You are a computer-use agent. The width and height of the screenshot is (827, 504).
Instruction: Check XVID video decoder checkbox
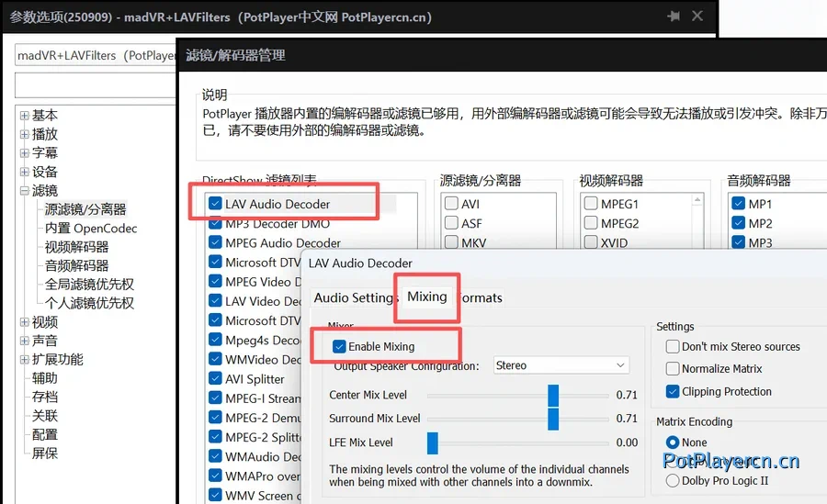click(x=591, y=242)
